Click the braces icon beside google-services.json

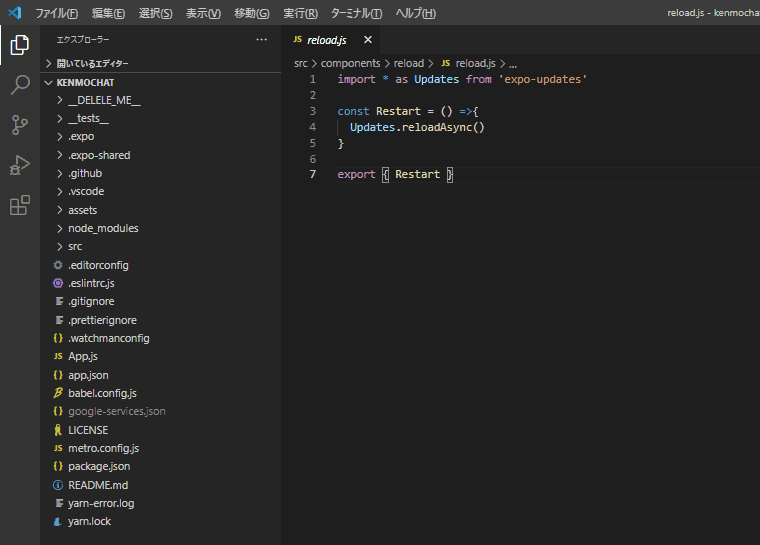point(58,411)
